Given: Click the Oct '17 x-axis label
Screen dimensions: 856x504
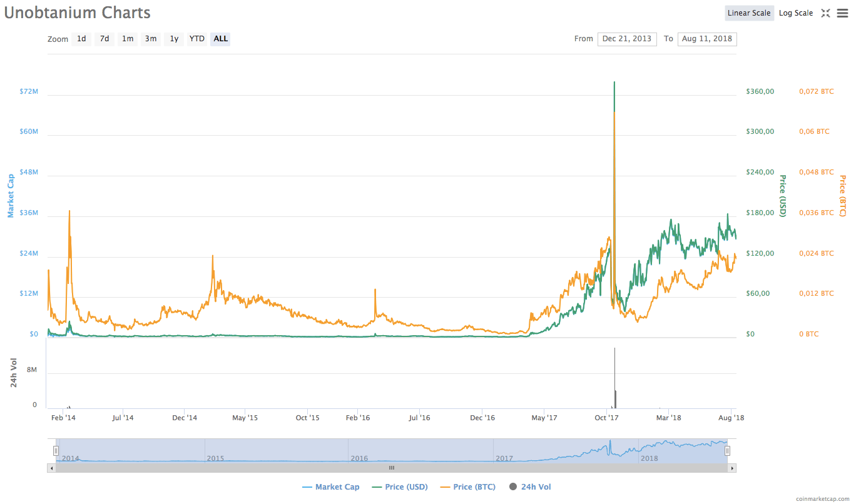Looking at the screenshot, I should (x=607, y=417).
